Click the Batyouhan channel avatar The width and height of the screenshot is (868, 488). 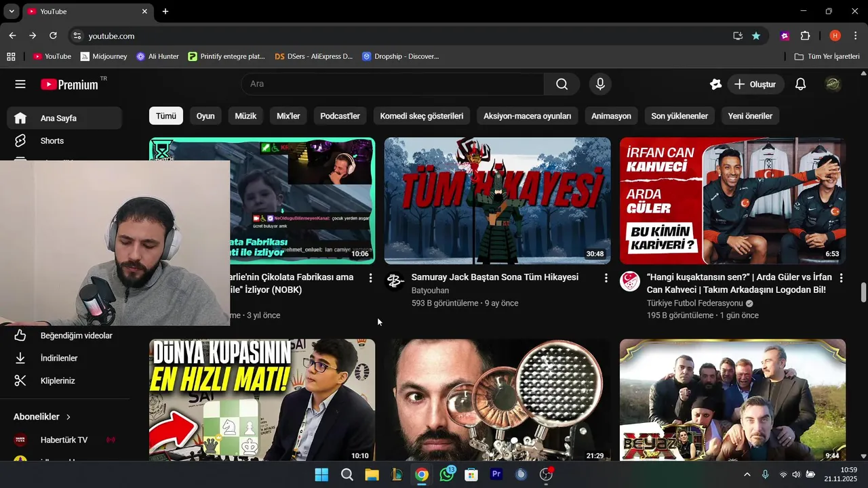click(395, 281)
